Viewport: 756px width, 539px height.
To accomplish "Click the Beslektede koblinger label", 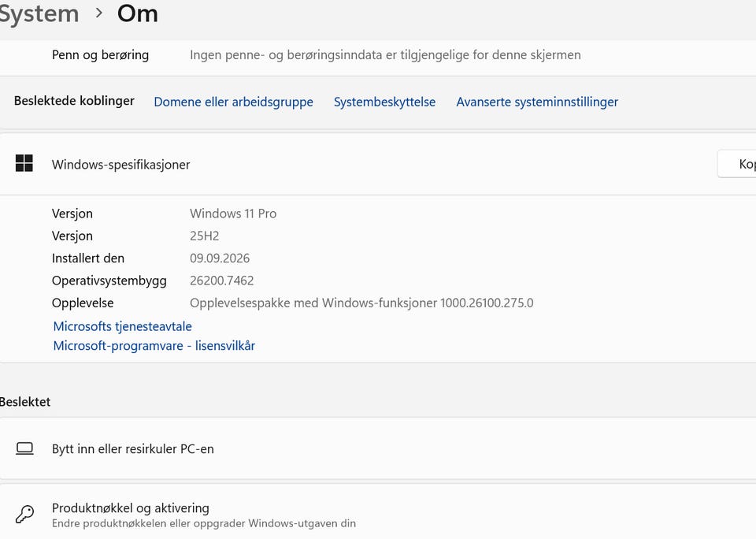I will (74, 101).
